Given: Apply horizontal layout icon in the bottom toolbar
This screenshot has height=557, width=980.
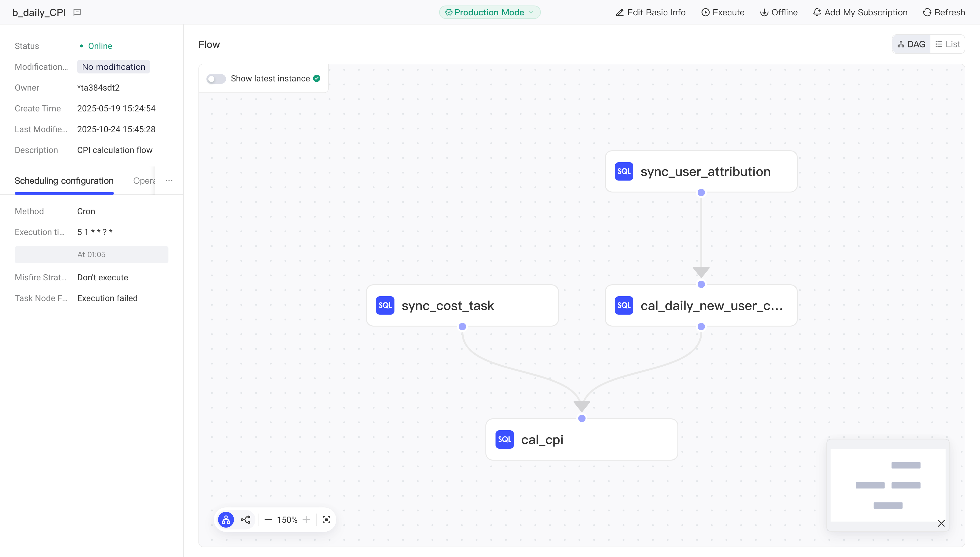Looking at the screenshot, I should coord(245,520).
